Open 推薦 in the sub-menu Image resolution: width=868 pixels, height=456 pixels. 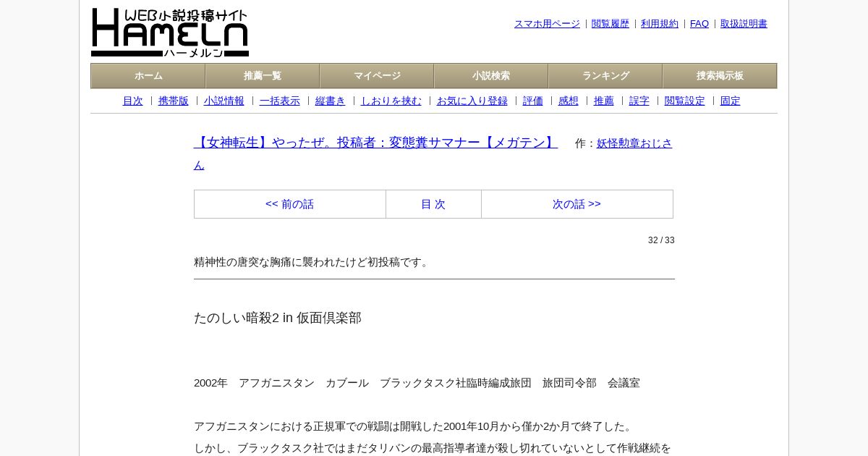604,101
